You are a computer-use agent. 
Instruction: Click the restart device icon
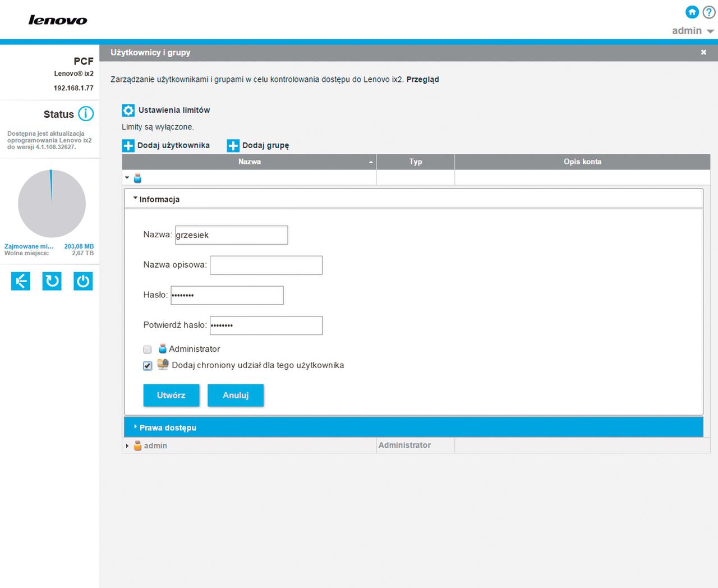click(52, 281)
